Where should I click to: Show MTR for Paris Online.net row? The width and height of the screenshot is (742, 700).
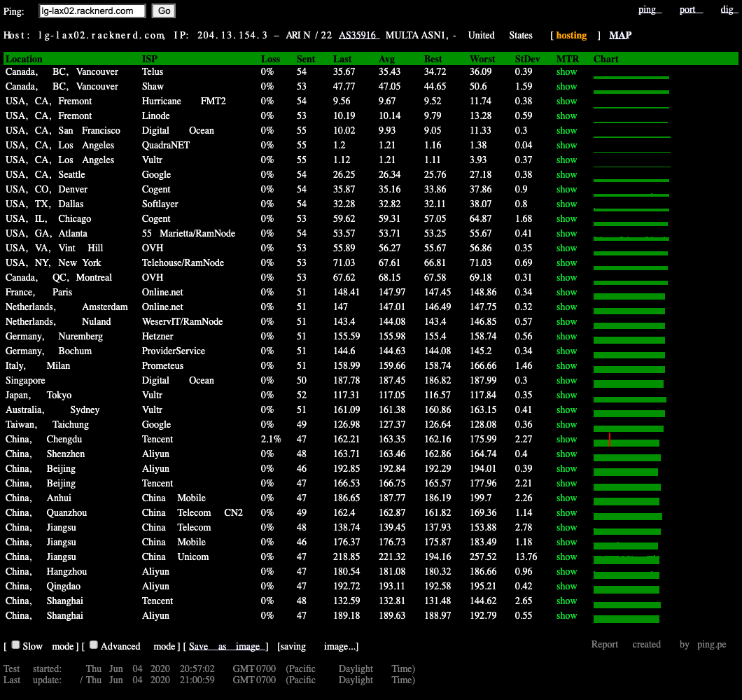pos(566,291)
